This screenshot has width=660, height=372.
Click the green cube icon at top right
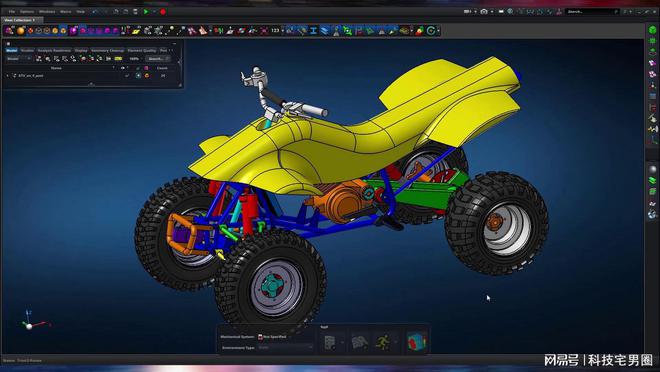[x=652, y=30]
